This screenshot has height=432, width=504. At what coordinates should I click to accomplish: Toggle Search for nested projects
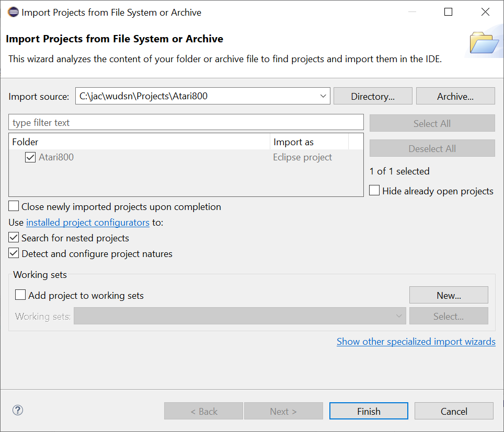[x=14, y=238]
